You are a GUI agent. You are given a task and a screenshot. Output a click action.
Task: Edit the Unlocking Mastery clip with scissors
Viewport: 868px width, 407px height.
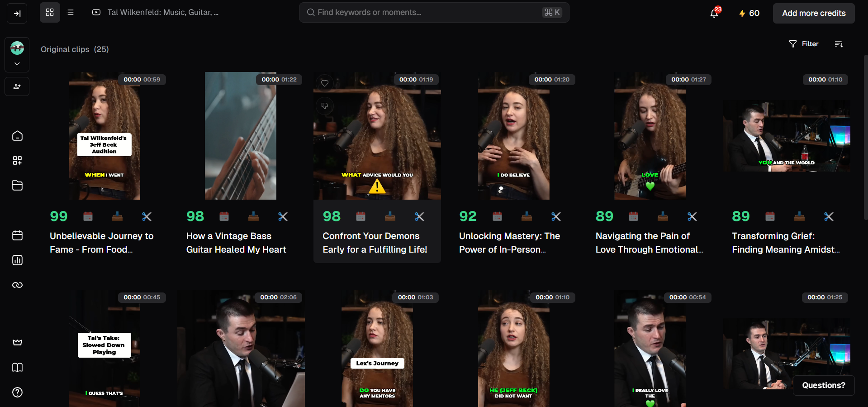(556, 216)
